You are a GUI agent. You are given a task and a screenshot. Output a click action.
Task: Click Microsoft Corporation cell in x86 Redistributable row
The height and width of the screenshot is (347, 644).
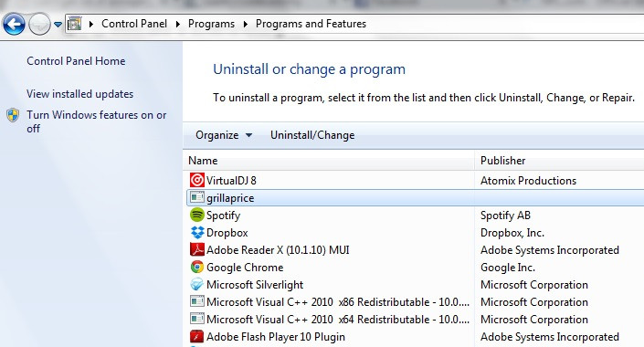[x=534, y=302]
